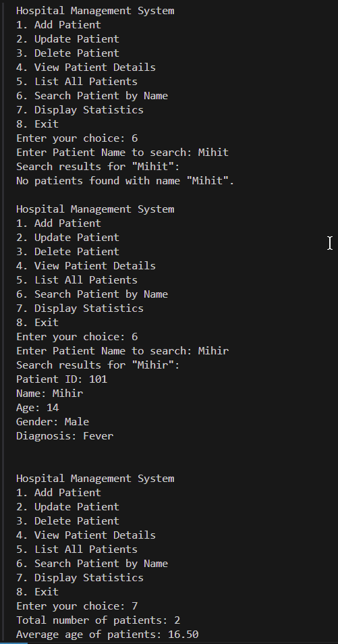Click the 'Enter your choice: 7' prompt line
This screenshot has height=644, width=338.
[x=77, y=606]
